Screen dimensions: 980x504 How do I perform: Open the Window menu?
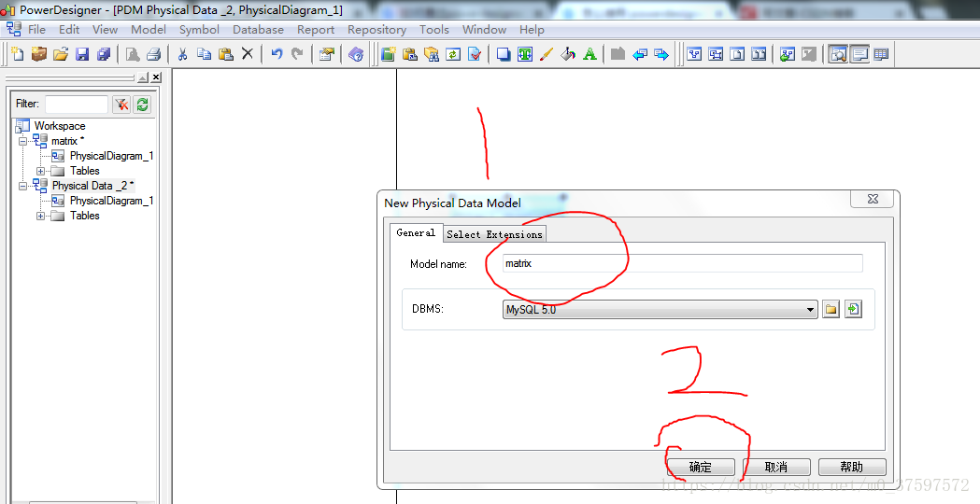tap(484, 29)
